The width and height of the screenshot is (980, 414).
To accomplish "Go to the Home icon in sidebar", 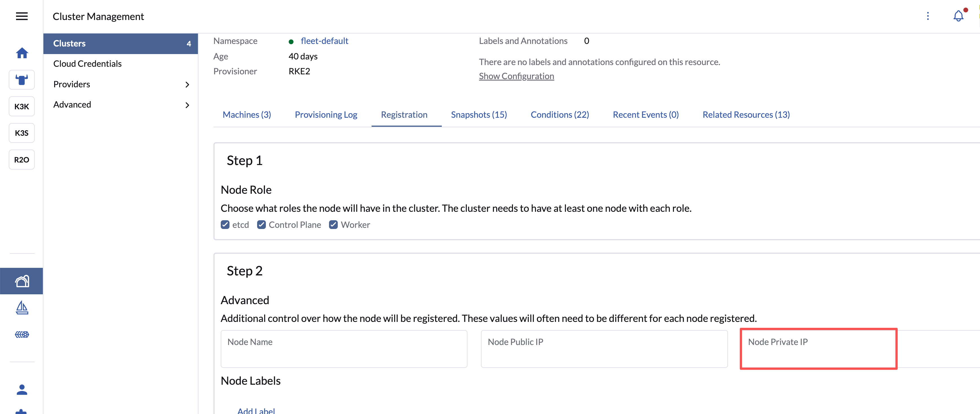I will coord(22,53).
